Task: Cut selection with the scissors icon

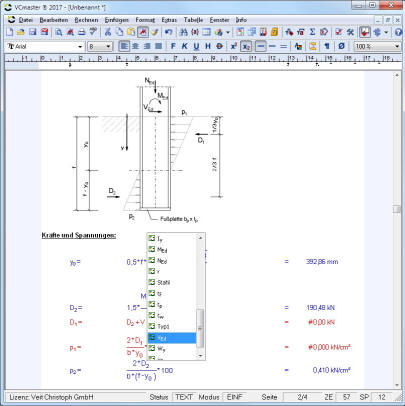Action: point(108,32)
